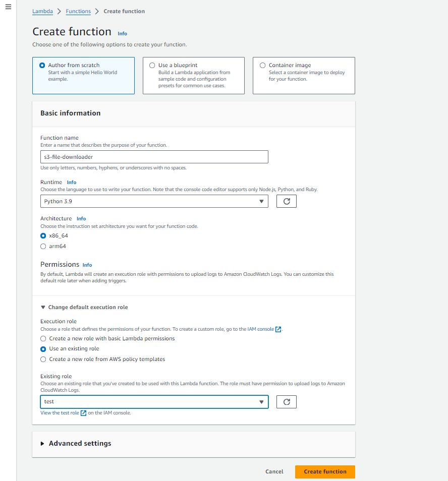The image size is (448, 481).
Task: Click the Create function button
Action: click(325, 471)
